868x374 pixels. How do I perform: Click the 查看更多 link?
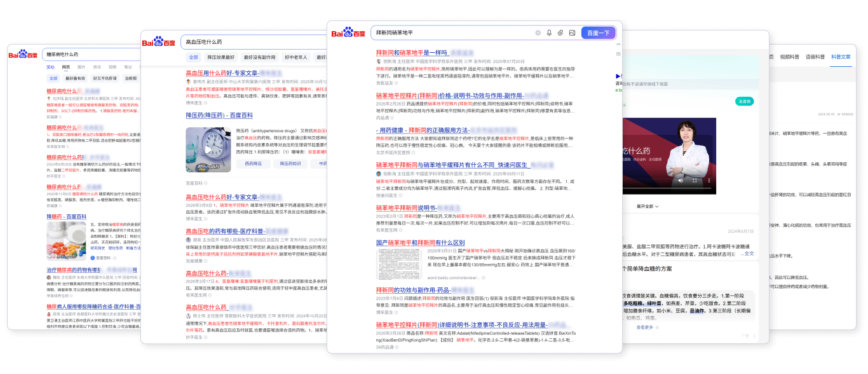click(x=646, y=328)
